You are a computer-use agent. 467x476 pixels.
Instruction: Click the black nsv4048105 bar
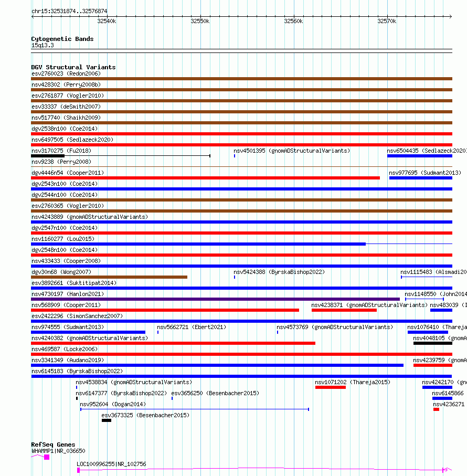(x=433, y=343)
